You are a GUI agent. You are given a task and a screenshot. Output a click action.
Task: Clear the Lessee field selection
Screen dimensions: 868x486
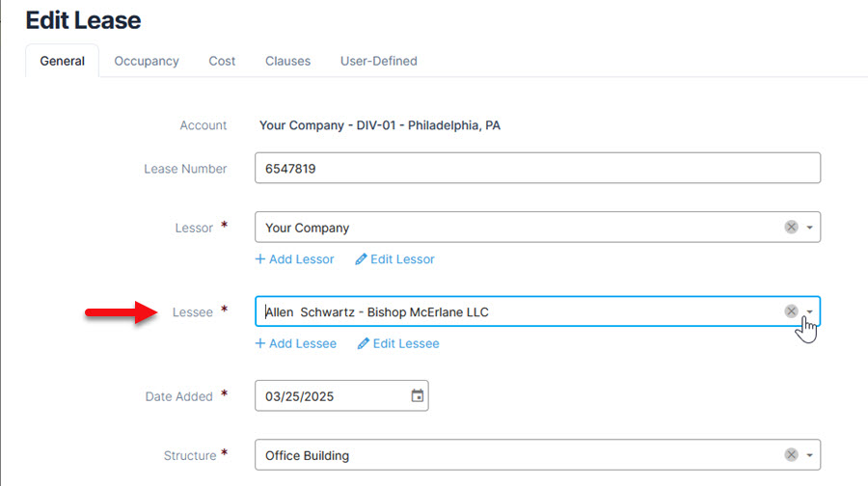click(791, 311)
